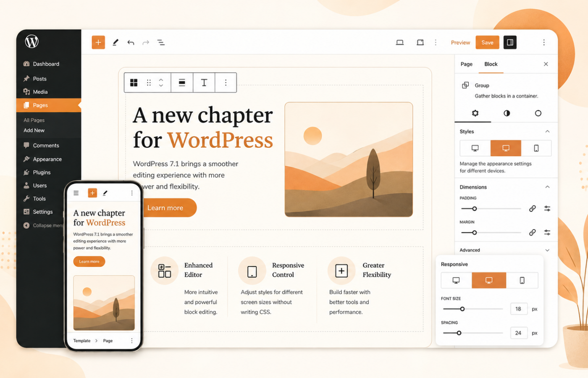Open the editor options menu at far right

pyautogui.click(x=544, y=42)
